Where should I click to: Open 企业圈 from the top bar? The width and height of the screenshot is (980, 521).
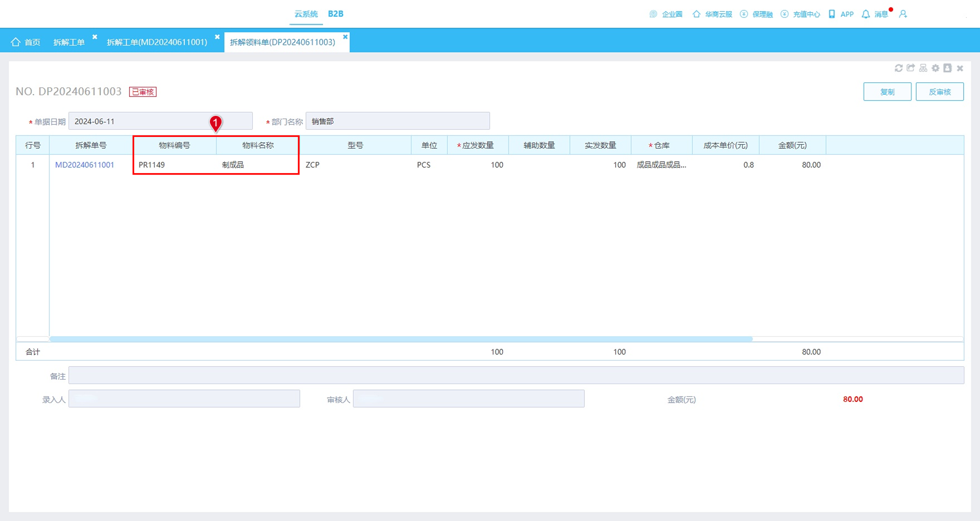(x=666, y=14)
